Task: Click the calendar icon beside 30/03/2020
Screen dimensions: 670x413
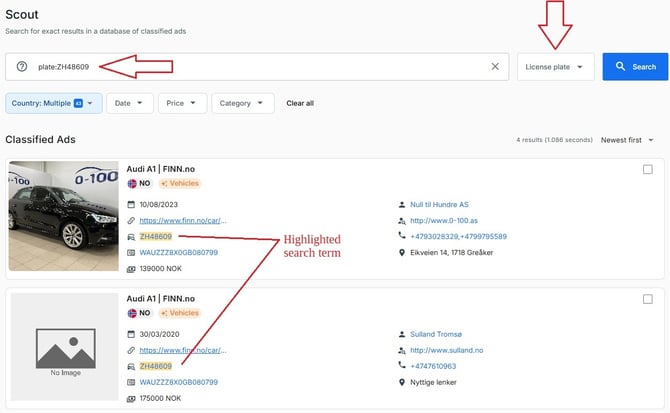Action: click(131, 334)
